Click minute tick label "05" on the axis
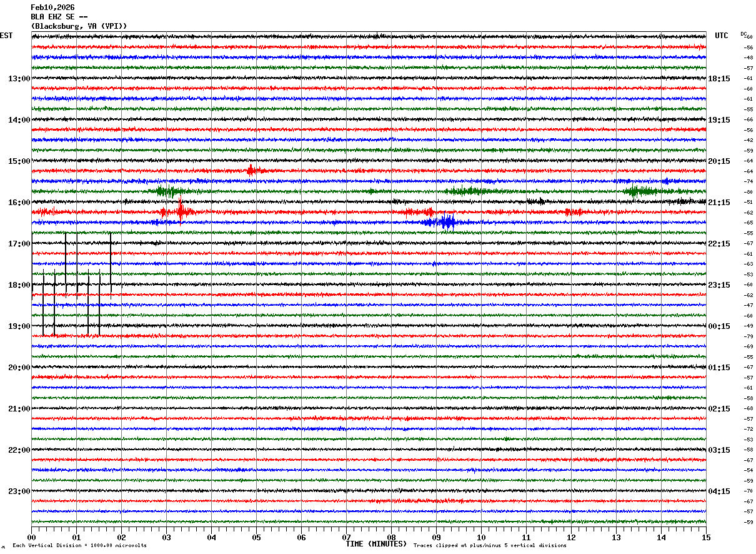This screenshot has width=756, height=554. point(256,538)
